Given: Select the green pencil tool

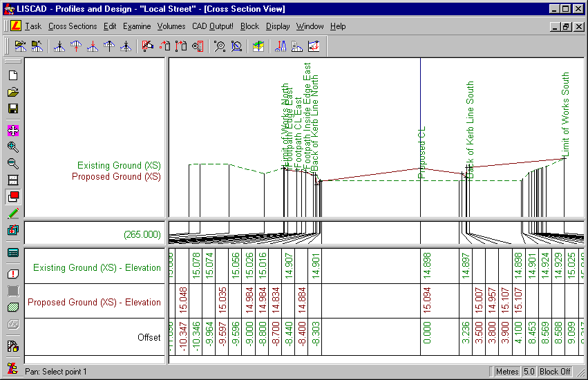Looking at the screenshot, I should (x=13, y=213).
